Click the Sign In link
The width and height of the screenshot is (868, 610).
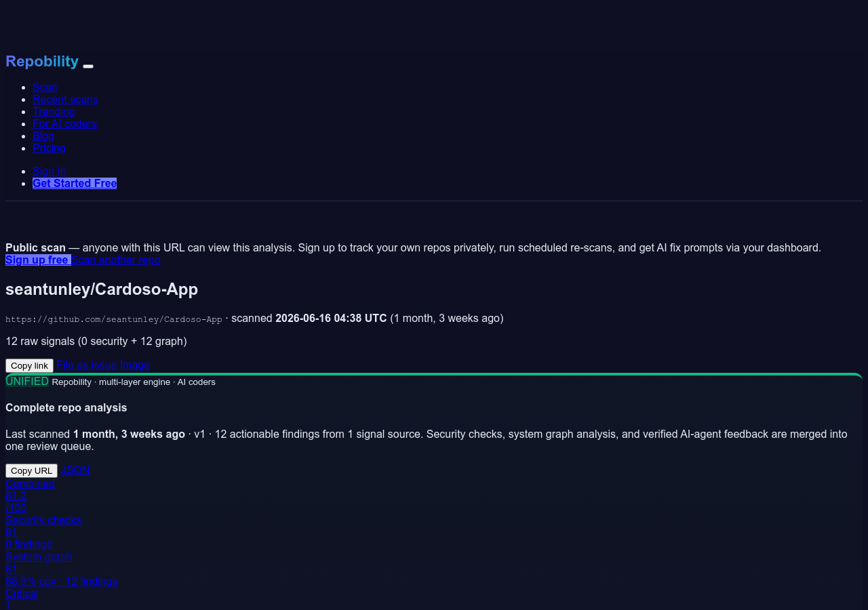point(50,171)
